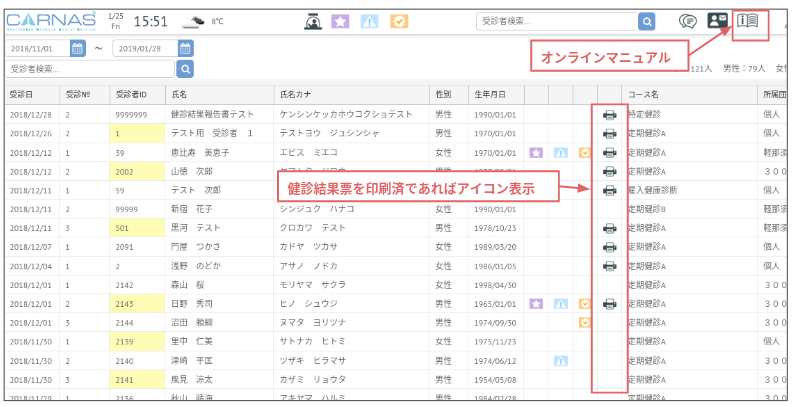The width and height of the screenshot is (795, 407).
Task: Click the blue warning icon in top toolbar
Action: pyautogui.click(x=369, y=21)
